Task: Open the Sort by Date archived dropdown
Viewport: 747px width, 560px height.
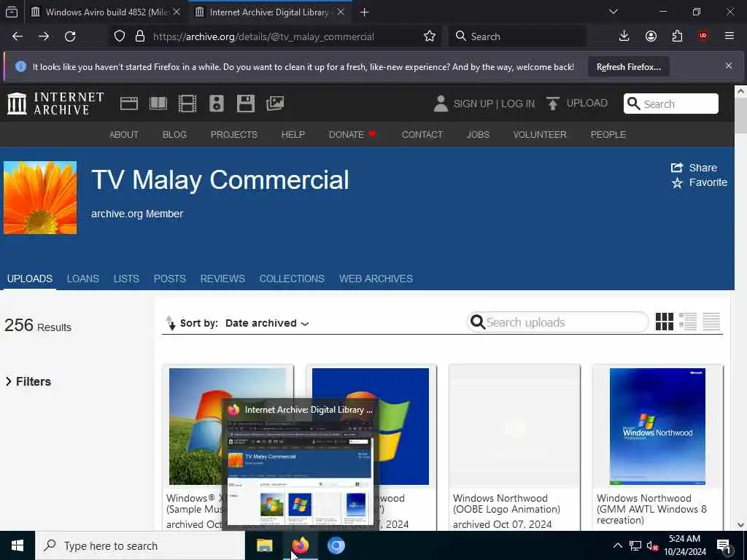Action: click(x=267, y=323)
